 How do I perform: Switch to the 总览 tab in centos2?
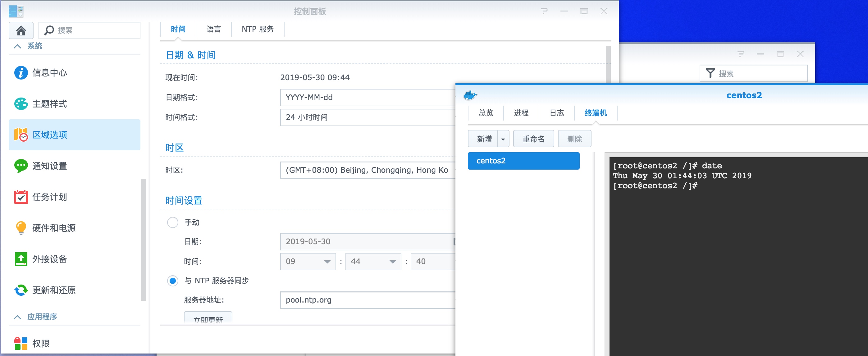(486, 113)
